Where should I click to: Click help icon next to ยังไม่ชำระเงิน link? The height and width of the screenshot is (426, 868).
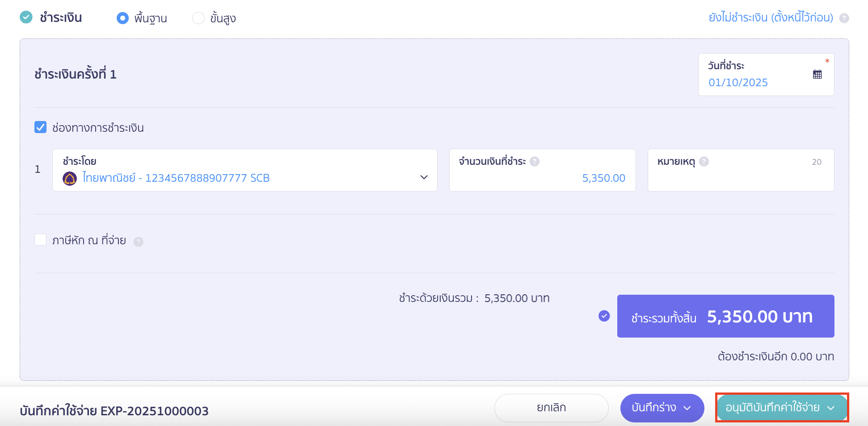coord(844,18)
